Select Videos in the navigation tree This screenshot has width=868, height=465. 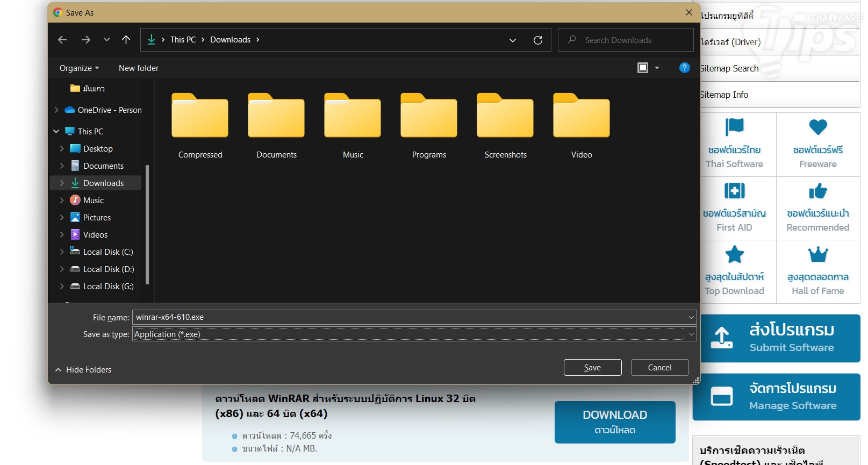95,234
